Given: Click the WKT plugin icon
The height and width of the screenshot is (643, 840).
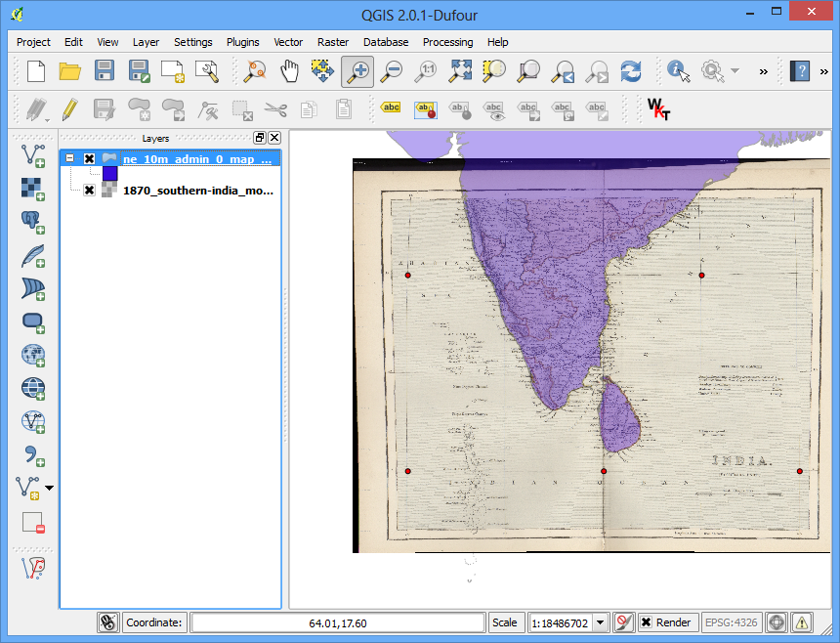Looking at the screenshot, I should tap(658, 109).
